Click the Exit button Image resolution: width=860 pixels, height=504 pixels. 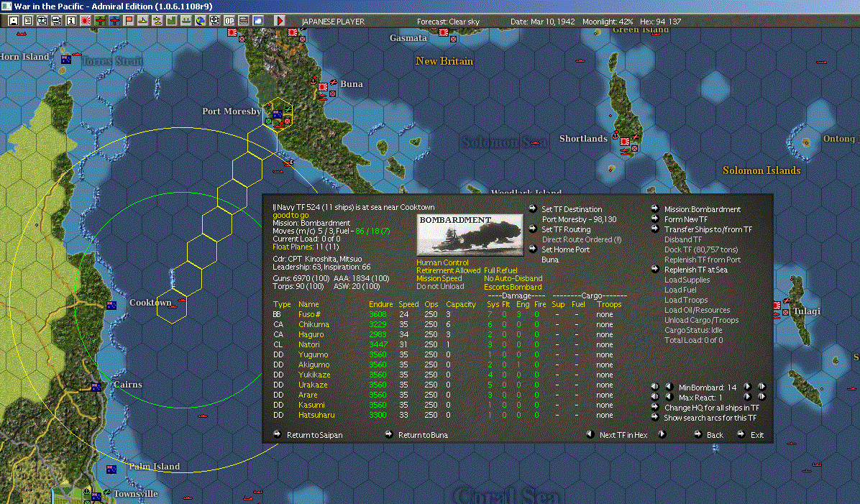pyautogui.click(x=757, y=435)
